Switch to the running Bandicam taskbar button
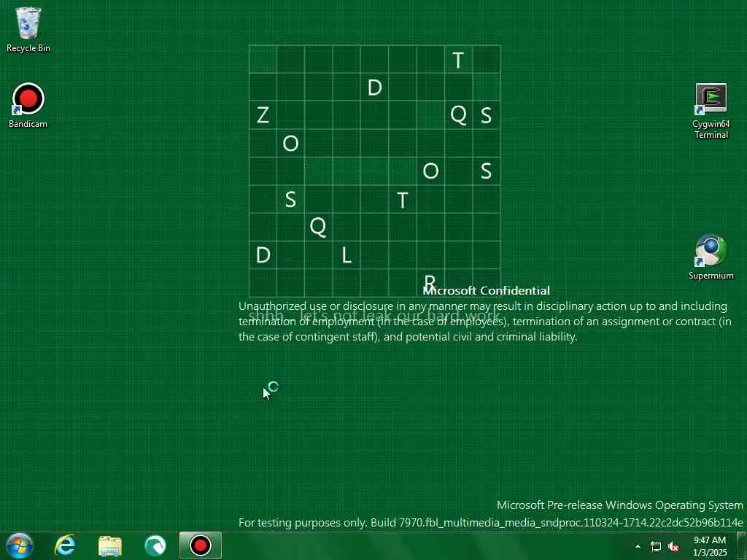Image resolution: width=747 pixels, height=560 pixels. (201, 545)
